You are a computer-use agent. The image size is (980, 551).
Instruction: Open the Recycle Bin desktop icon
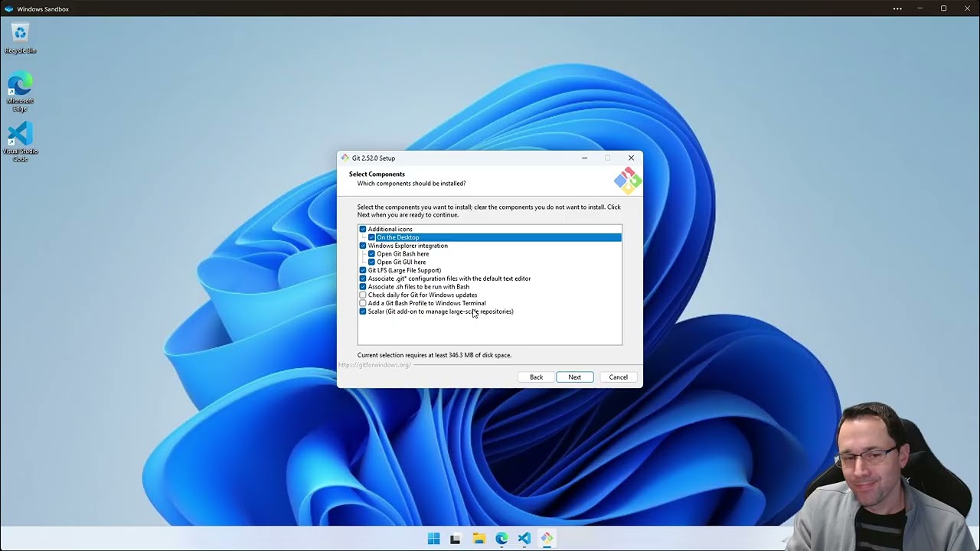20,38
